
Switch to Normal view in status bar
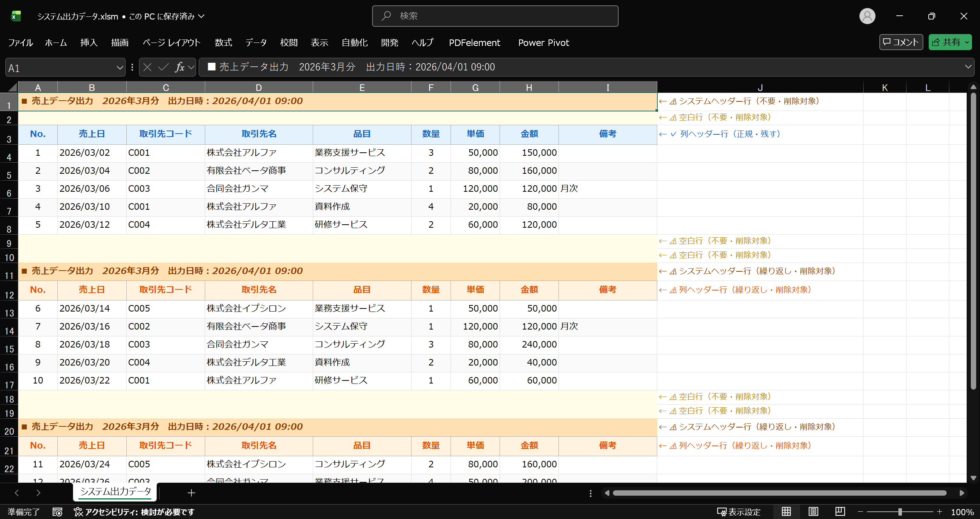(786, 512)
